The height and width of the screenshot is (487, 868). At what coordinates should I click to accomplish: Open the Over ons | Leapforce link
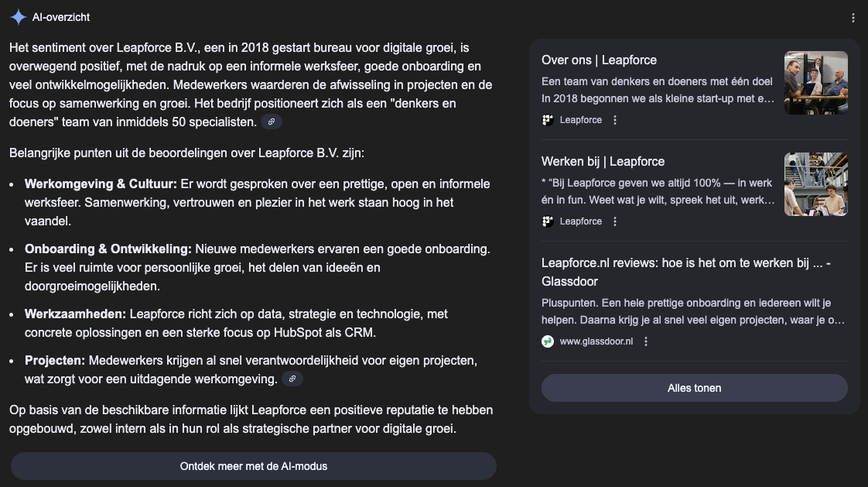tap(599, 60)
